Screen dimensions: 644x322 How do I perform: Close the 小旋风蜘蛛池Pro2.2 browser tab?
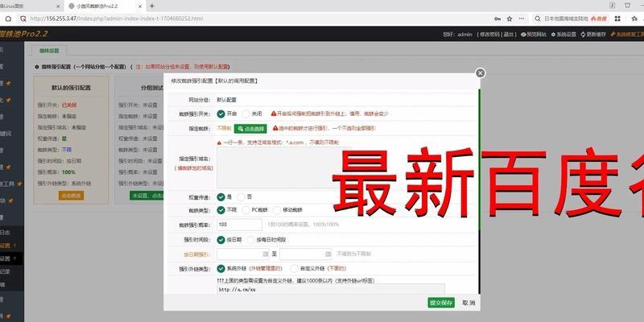pyautogui.click(x=140, y=6)
